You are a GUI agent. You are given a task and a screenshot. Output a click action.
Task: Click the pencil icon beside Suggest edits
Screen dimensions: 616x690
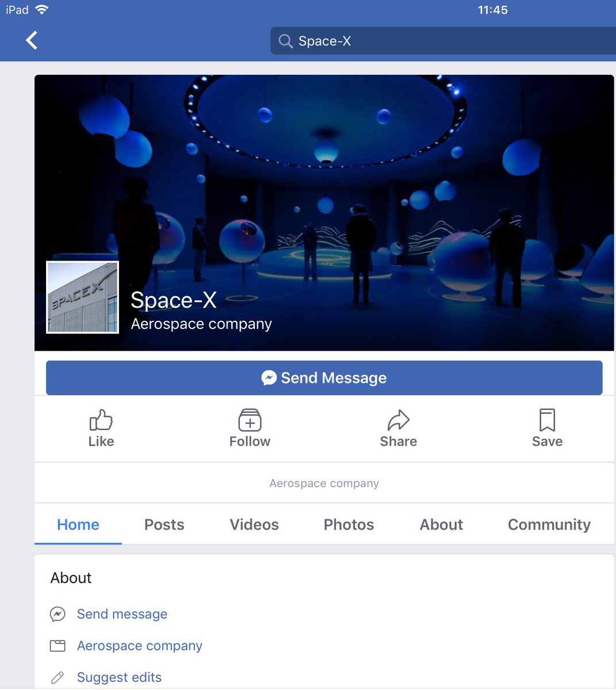click(x=58, y=677)
